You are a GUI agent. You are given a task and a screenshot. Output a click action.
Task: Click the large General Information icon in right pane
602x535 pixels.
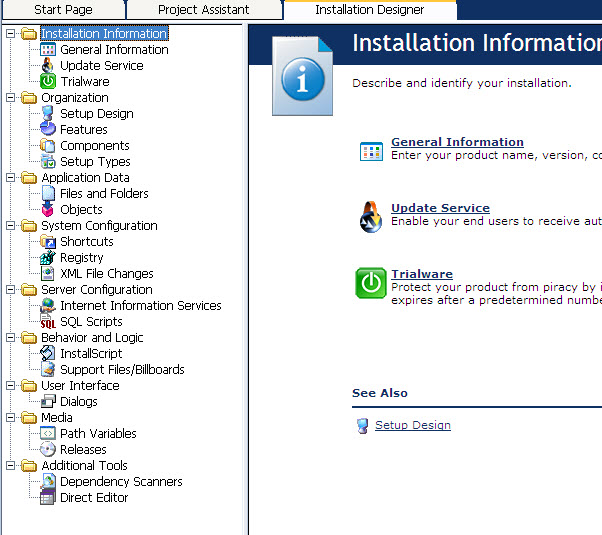[371, 151]
